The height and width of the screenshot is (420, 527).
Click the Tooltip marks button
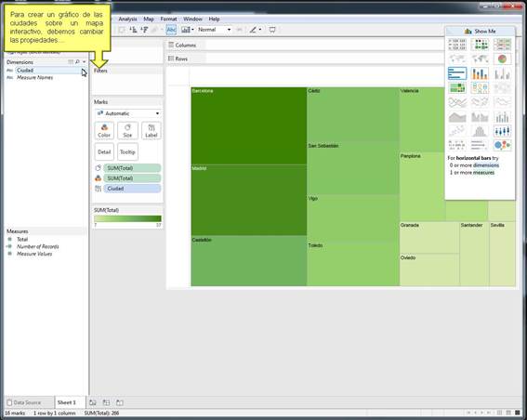tap(127, 151)
